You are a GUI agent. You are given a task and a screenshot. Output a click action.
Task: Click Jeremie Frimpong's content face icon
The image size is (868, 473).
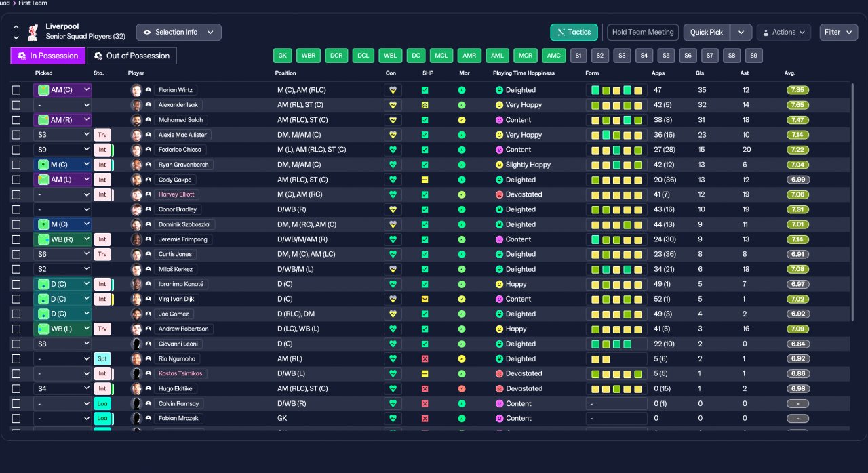499,239
